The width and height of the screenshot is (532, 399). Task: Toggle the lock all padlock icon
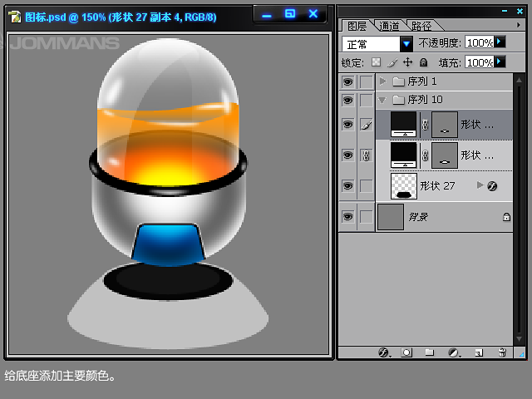click(423, 62)
